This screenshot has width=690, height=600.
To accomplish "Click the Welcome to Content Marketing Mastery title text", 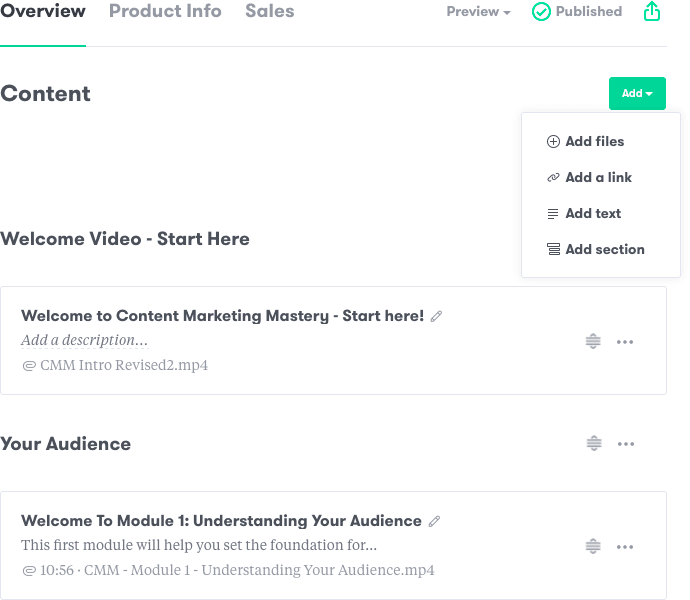I will click(222, 316).
